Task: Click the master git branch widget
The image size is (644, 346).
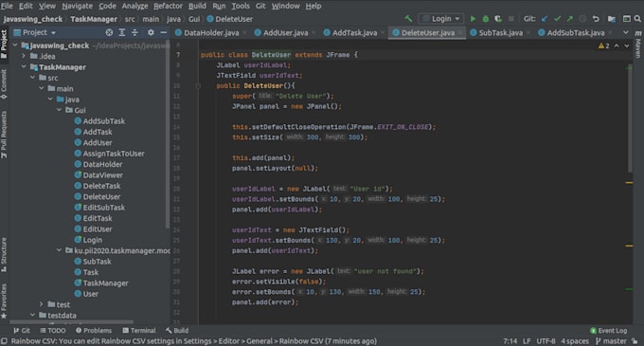Action: [x=611, y=341]
